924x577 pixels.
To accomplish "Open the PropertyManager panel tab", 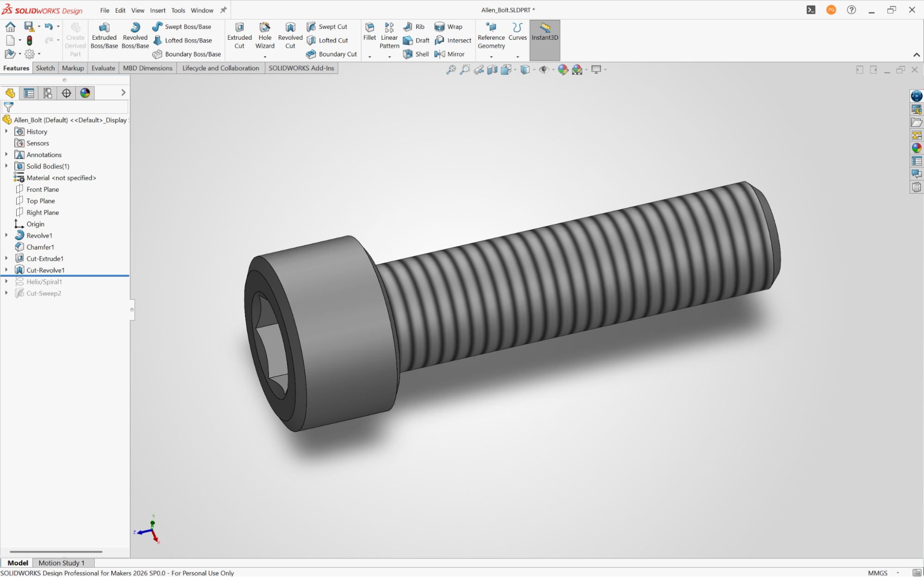I will pyautogui.click(x=29, y=93).
